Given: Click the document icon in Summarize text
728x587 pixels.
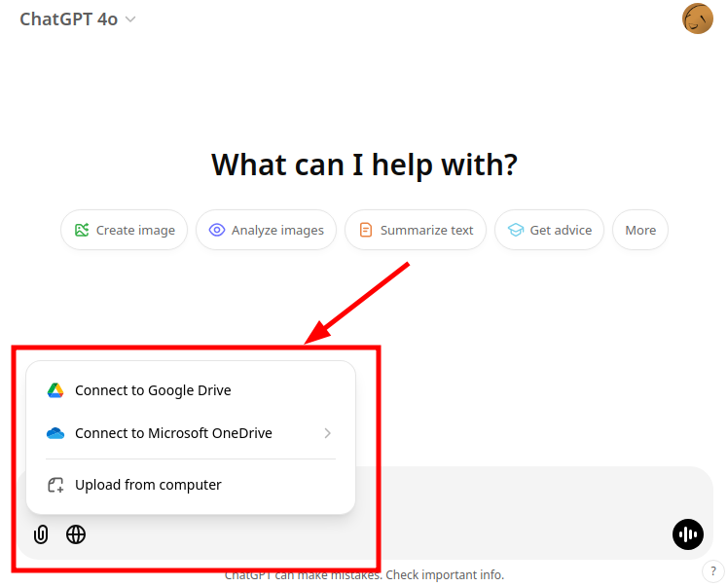Looking at the screenshot, I should [366, 230].
